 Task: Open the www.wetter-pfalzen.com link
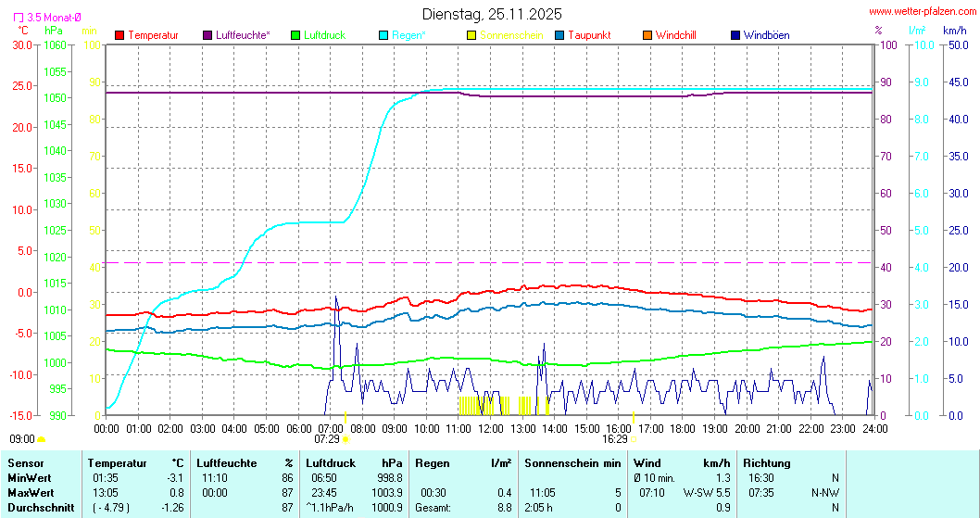922,12
